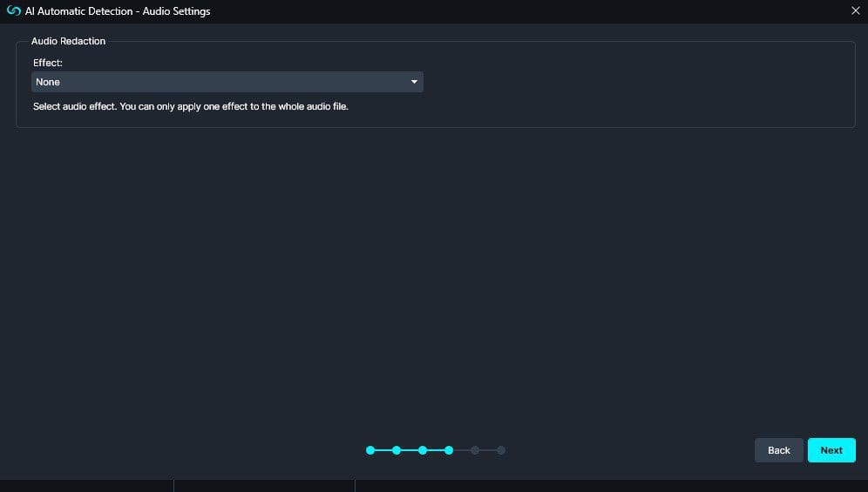Select the fourth (current) step dot
Viewport: 868px width, 492px height.
click(449, 450)
